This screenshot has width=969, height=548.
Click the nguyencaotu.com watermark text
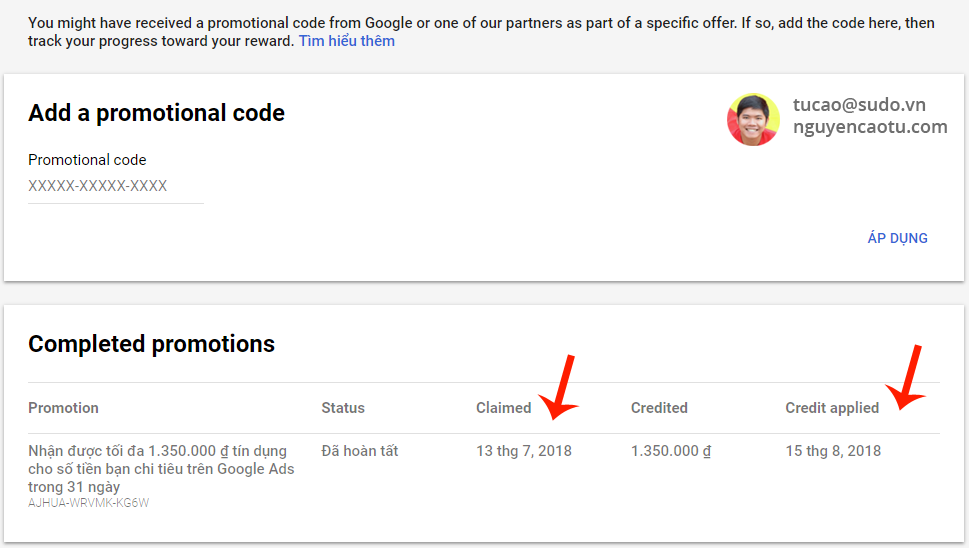point(869,127)
